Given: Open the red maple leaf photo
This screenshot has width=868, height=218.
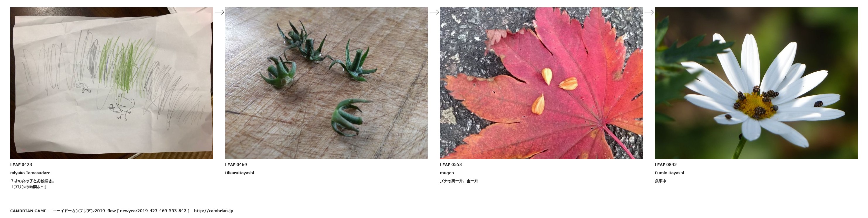Looking at the screenshot, I should (541, 83).
